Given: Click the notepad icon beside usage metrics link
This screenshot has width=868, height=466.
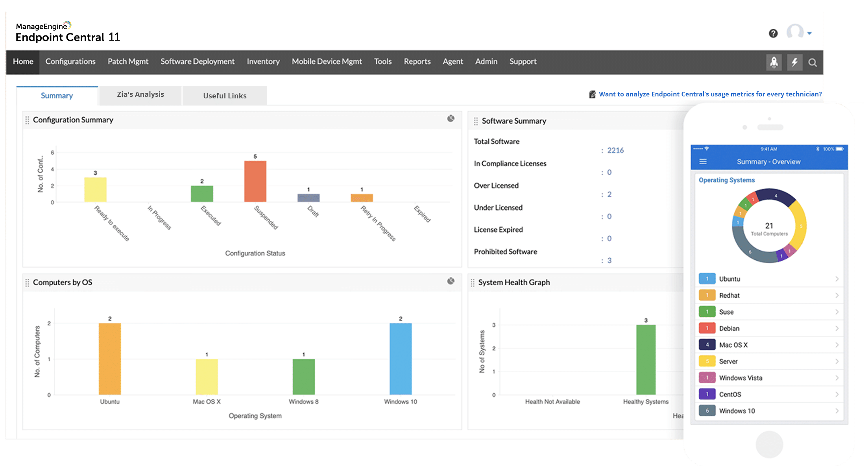Looking at the screenshot, I should [x=592, y=94].
